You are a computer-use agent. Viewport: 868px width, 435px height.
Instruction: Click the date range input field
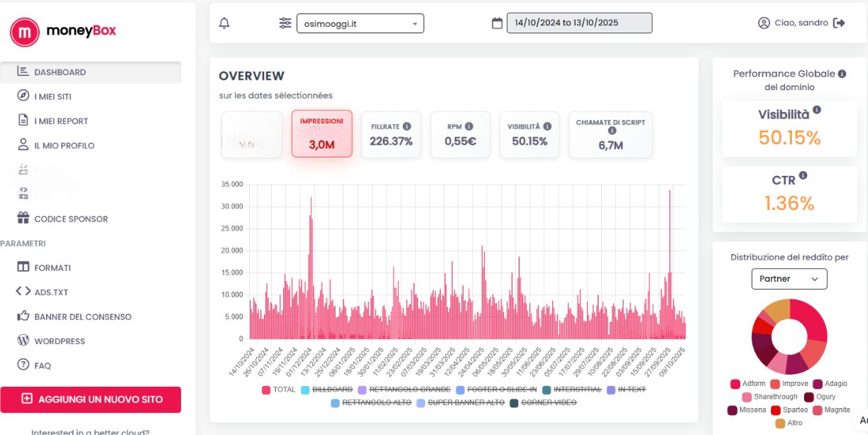pos(578,23)
